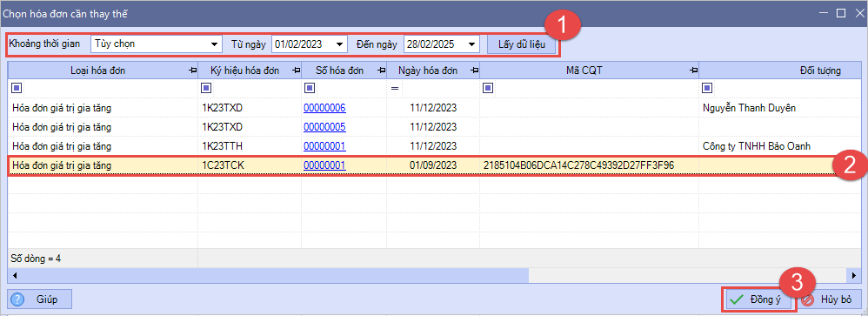The width and height of the screenshot is (868, 316).
Task: Open filter operator for Đối tượng column
Action: (x=706, y=88)
